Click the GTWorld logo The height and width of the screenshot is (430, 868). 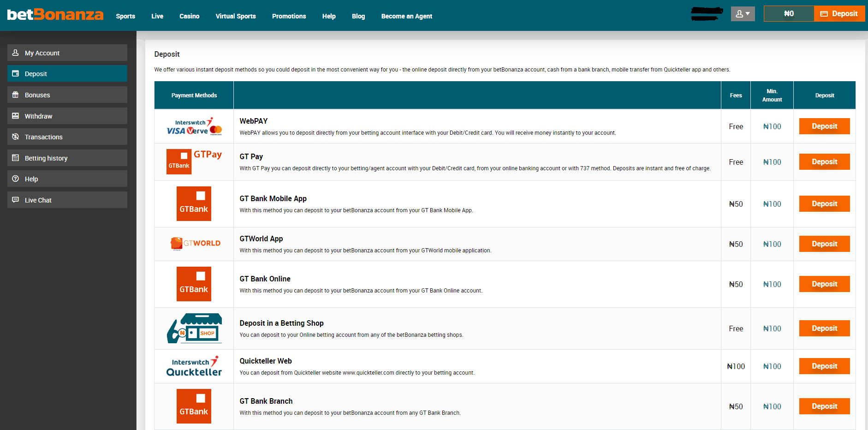coord(195,244)
